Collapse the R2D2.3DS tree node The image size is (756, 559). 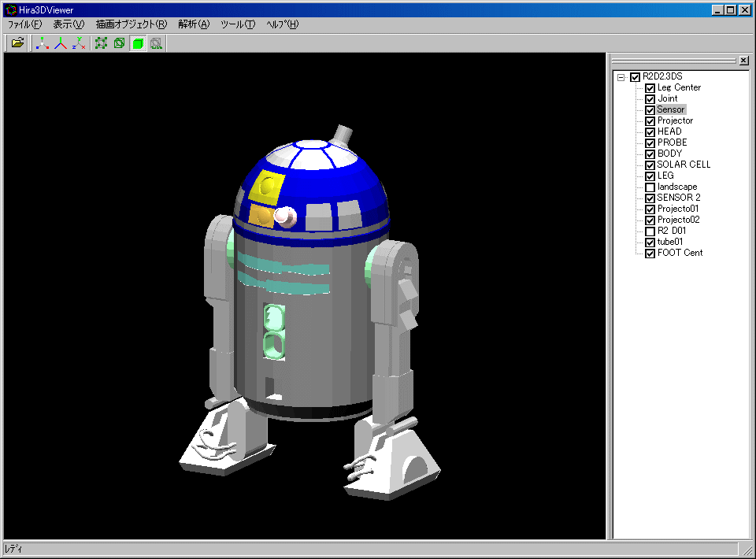pos(621,77)
